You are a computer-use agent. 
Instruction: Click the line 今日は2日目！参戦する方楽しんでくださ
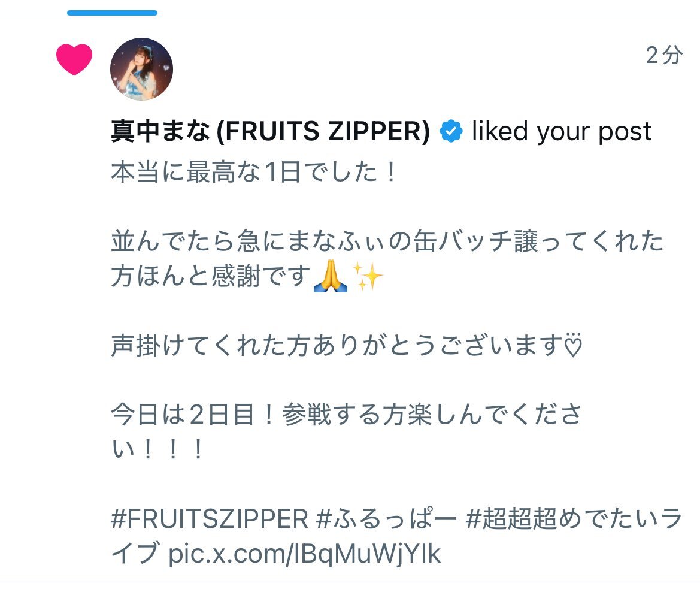coord(347,415)
